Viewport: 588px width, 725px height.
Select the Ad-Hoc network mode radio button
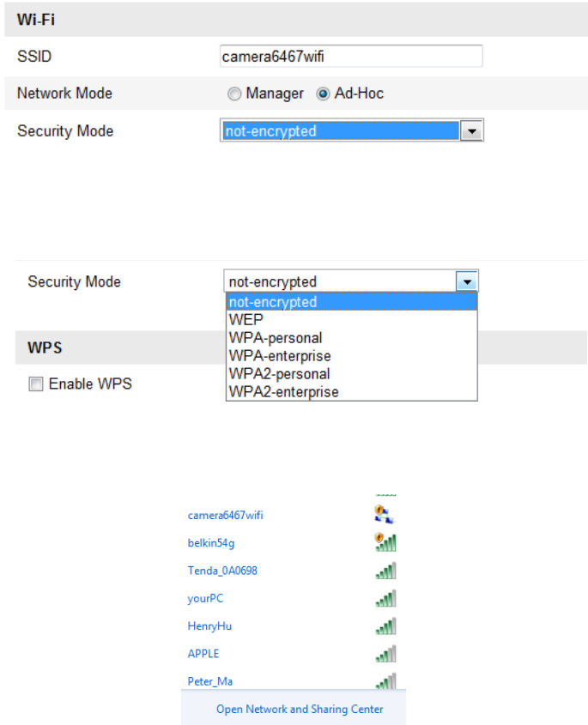(323, 94)
